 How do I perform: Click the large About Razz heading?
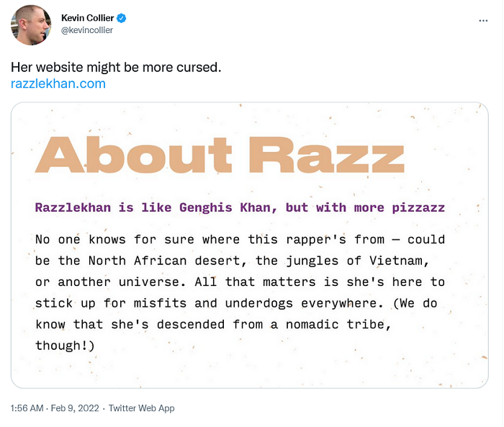click(220, 156)
